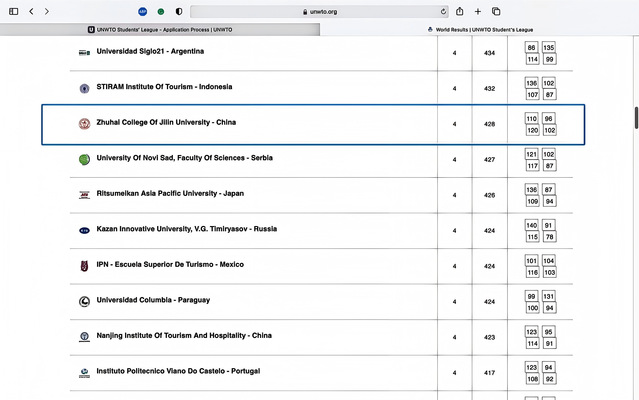Click the half-shaded privacy shield icon
Viewport: 639px width, 400px height.
click(x=179, y=11)
